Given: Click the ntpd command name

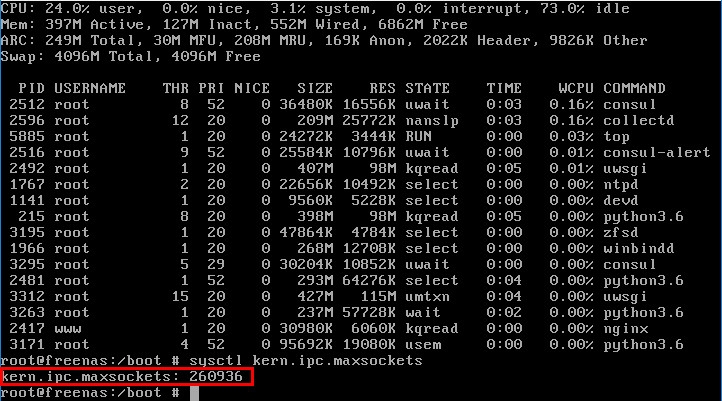Looking at the screenshot, I should click(621, 184).
